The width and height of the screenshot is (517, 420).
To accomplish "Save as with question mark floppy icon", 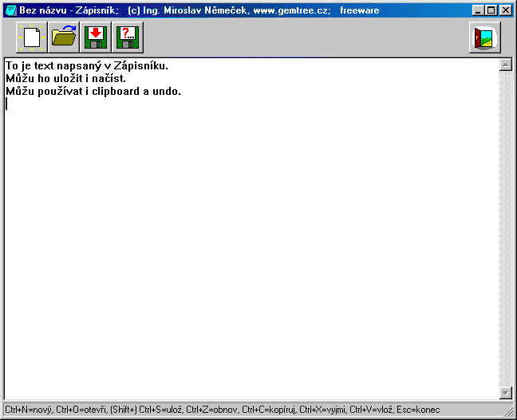I will (x=128, y=37).
